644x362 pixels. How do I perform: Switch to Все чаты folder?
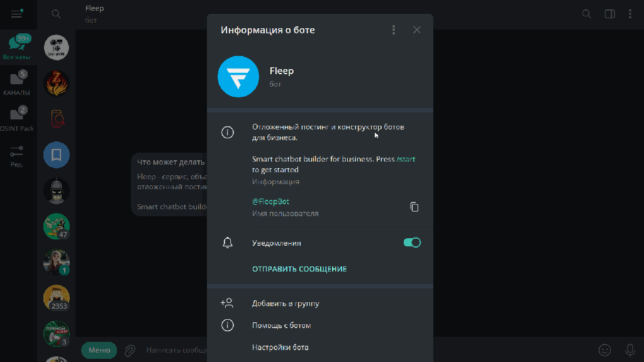[x=17, y=48]
